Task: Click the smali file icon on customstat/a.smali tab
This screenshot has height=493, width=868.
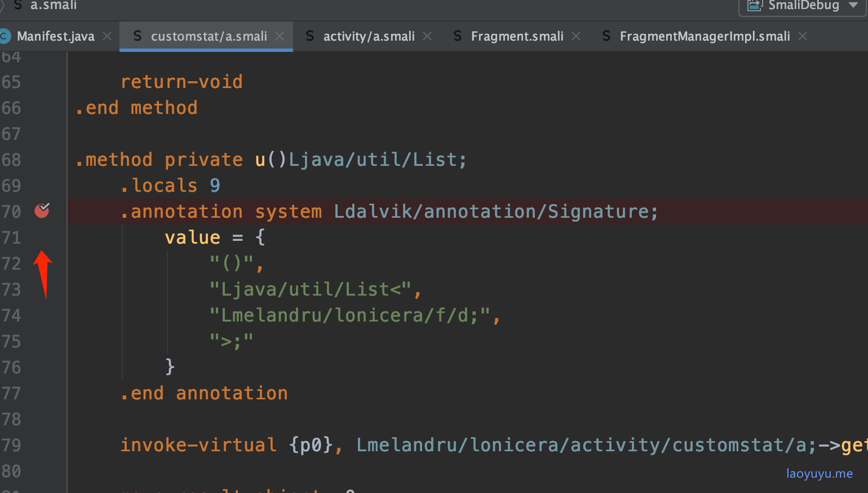Action: pyautogui.click(x=137, y=36)
